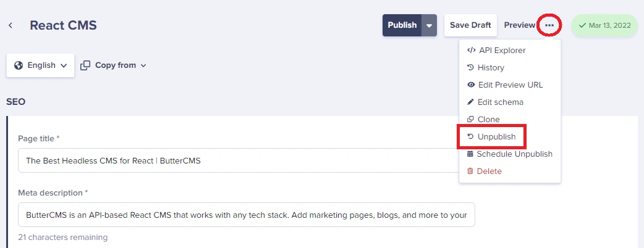Click the Meta description text field

pyautogui.click(x=247, y=215)
